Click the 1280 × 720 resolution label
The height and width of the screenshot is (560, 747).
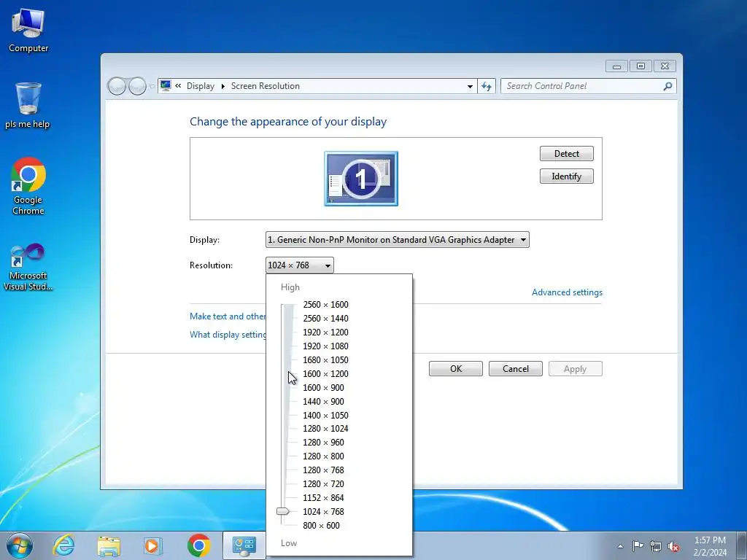323,483
